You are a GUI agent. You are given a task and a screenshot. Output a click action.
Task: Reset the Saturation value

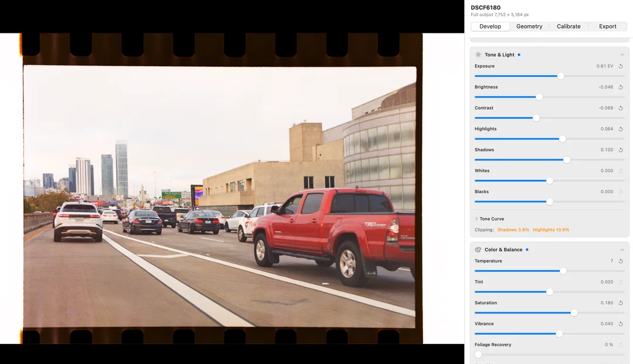point(621,303)
